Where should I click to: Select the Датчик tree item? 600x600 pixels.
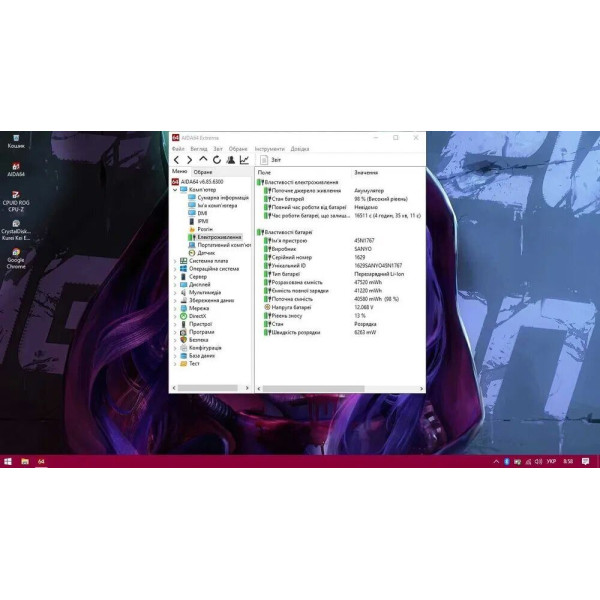[202, 253]
